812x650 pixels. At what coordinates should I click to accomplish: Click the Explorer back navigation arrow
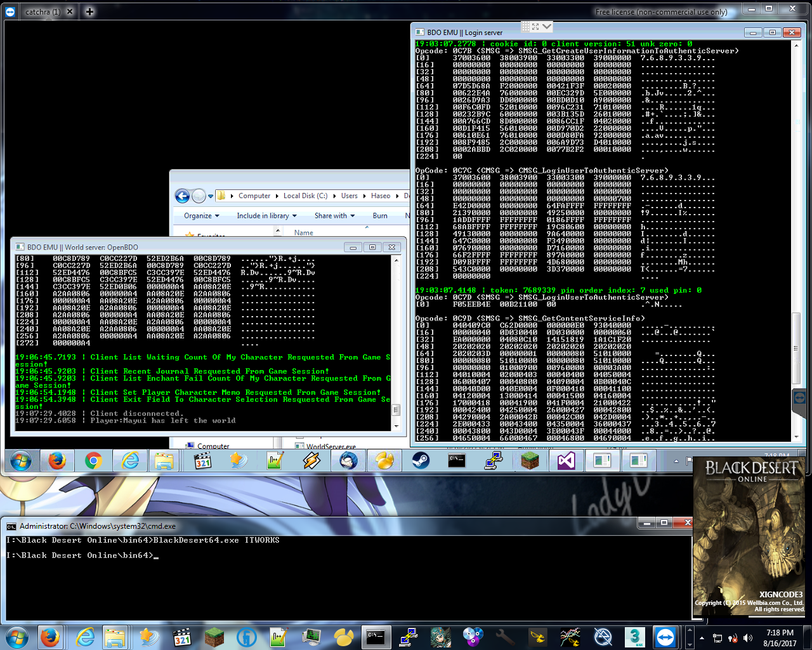[x=182, y=196]
